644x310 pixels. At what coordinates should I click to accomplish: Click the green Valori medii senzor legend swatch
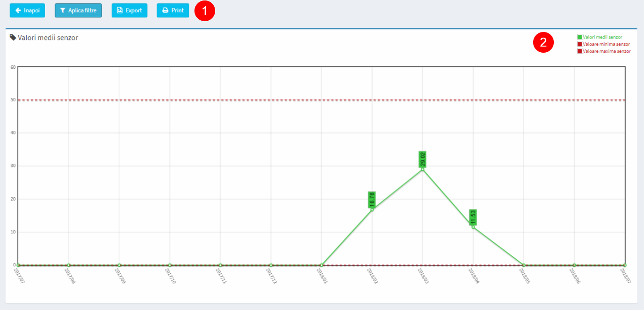pyautogui.click(x=580, y=37)
